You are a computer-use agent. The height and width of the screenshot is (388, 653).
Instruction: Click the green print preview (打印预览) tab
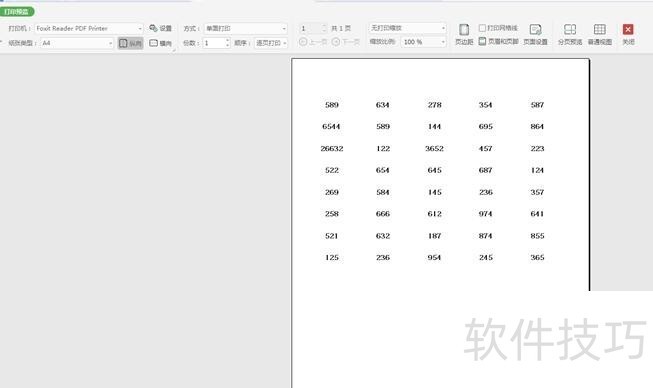point(17,12)
